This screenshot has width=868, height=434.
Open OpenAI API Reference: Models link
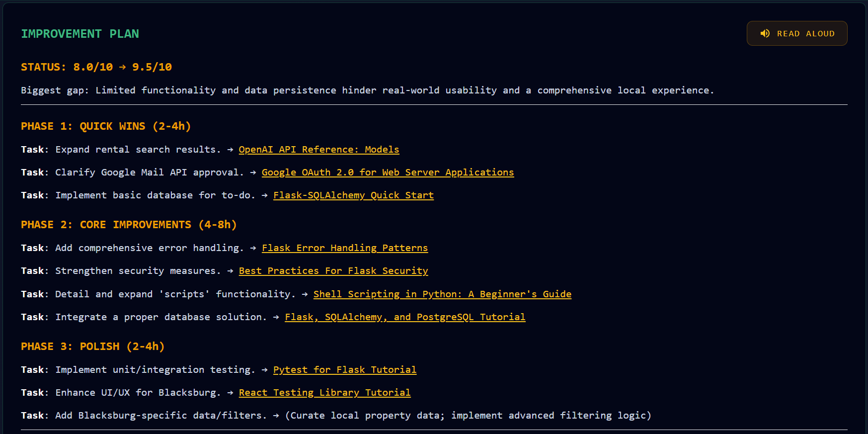(319, 150)
